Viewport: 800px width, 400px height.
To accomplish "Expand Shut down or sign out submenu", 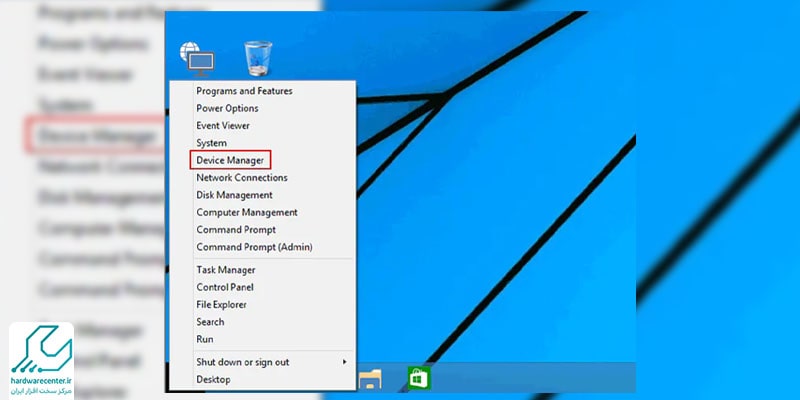I will [x=262, y=362].
